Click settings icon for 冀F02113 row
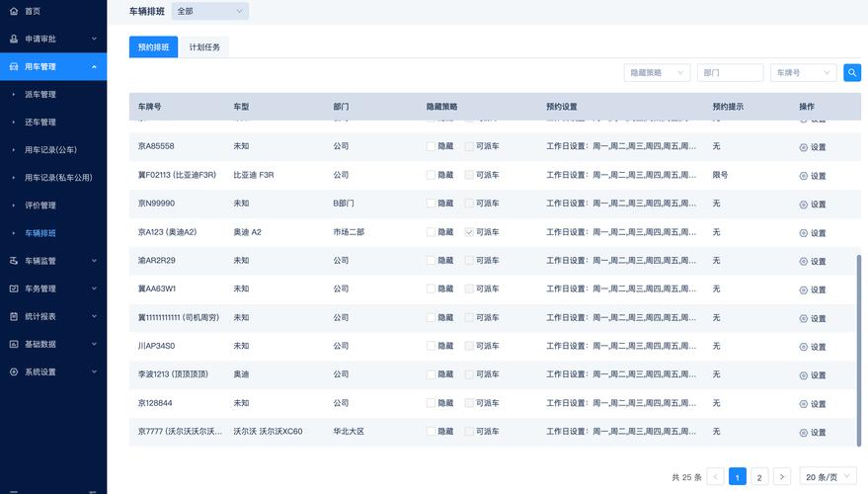 tap(803, 176)
